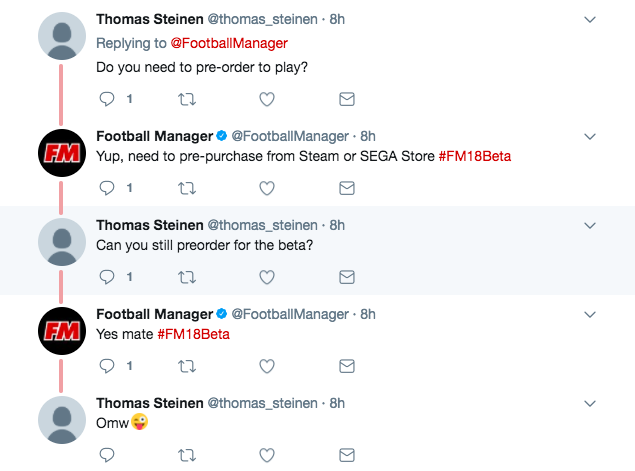Open the @FootballManager mention in 'Replying to'
This screenshot has width=635, height=471.
point(229,43)
